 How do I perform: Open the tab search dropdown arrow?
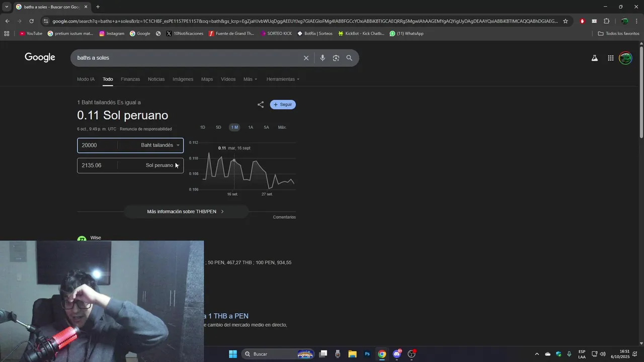pyautogui.click(x=7, y=7)
